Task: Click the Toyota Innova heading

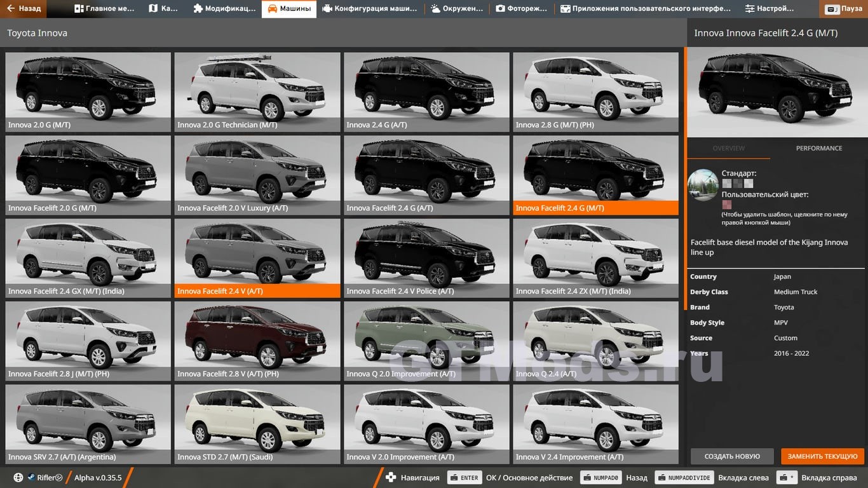Action: [x=37, y=33]
